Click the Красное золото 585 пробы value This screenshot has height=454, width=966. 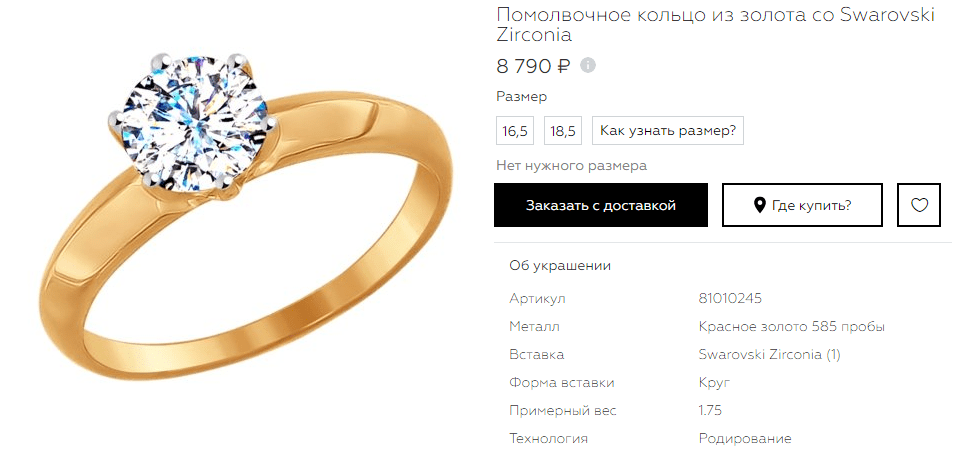(x=792, y=326)
